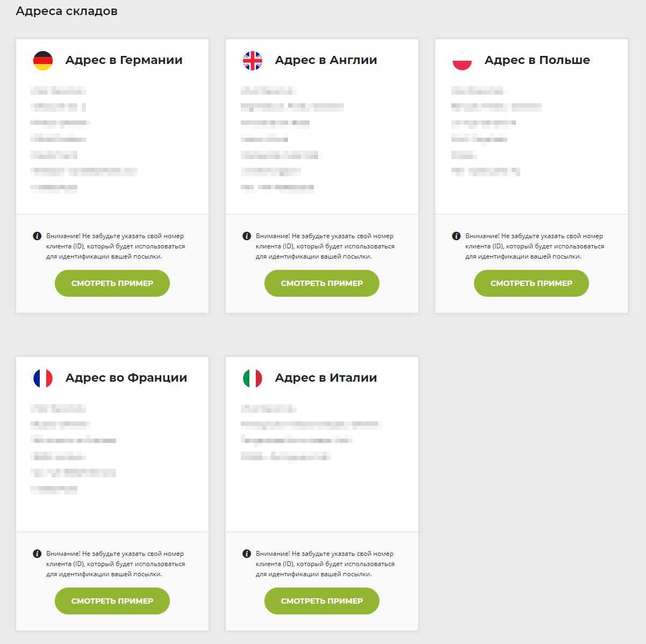Click the Polish flag icon
The image size is (646, 644).
[462, 61]
